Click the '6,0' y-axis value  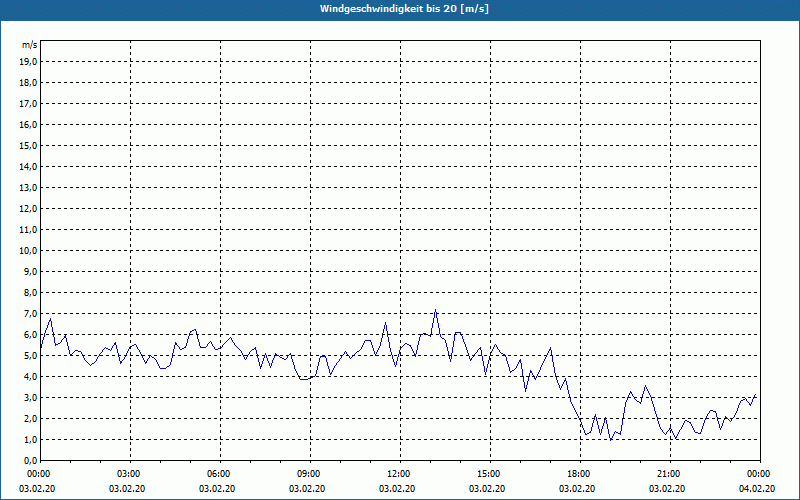click(30, 334)
